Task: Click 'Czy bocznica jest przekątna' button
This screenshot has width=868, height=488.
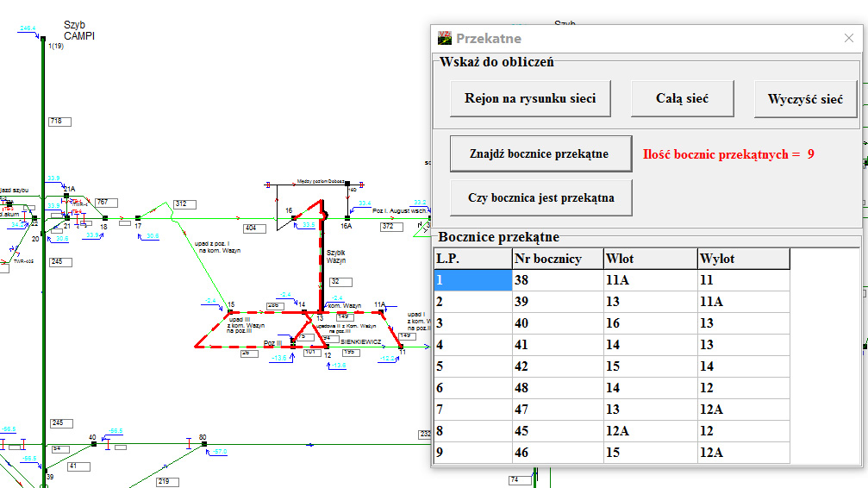Action: tap(540, 197)
